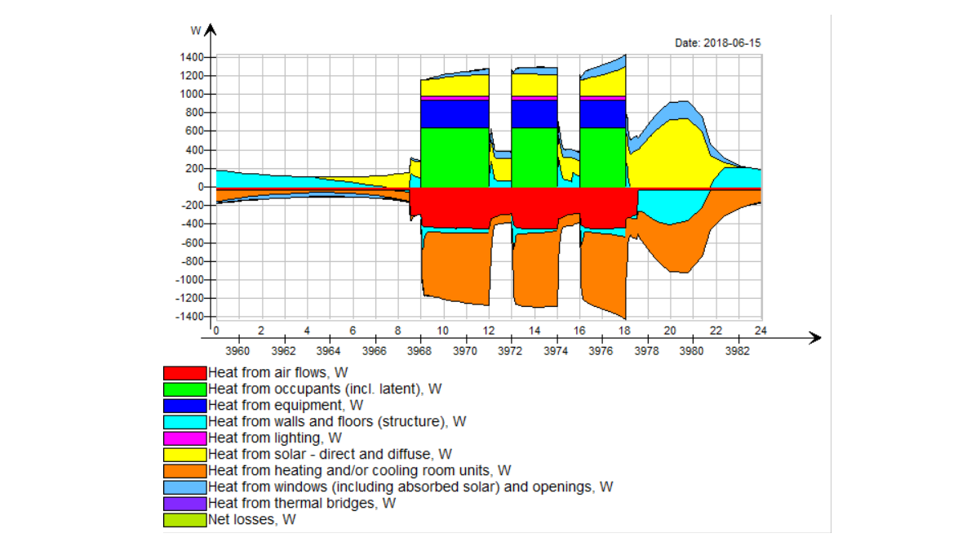
Task: Click the yellow solar legend color box
Action: click(x=185, y=455)
